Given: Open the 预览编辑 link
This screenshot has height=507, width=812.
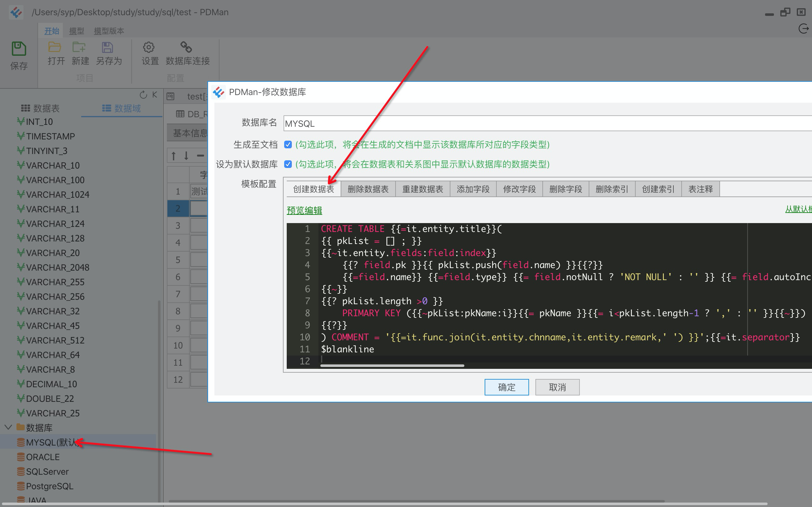Looking at the screenshot, I should point(304,211).
